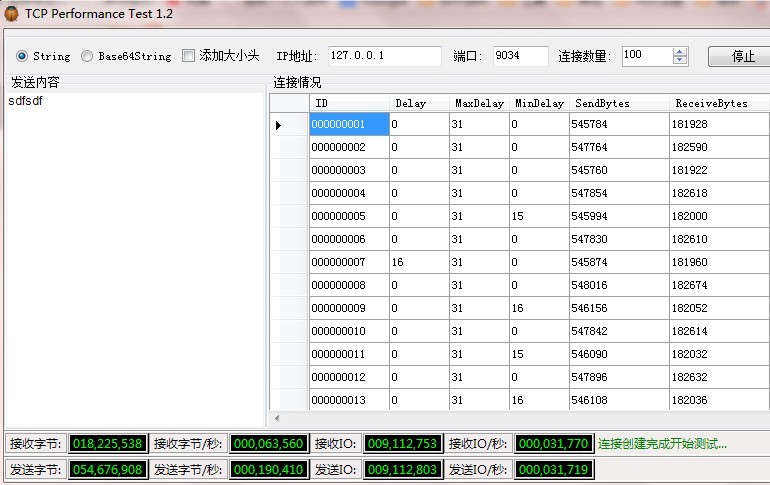Select the ID cell 000000003

click(x=349, y=170)
